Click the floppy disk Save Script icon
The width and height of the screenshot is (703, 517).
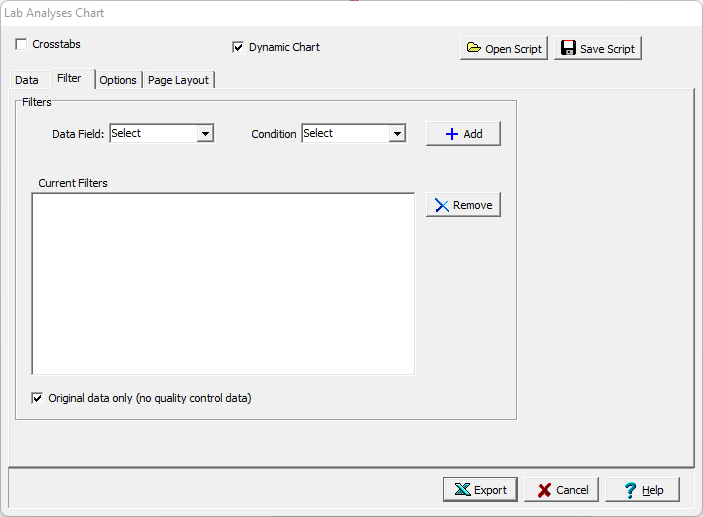[x=568, y=49]
